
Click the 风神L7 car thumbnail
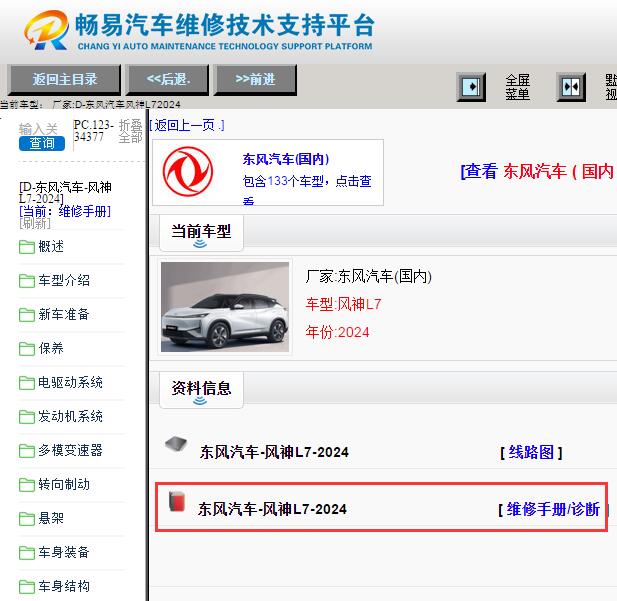click(225, 307)
